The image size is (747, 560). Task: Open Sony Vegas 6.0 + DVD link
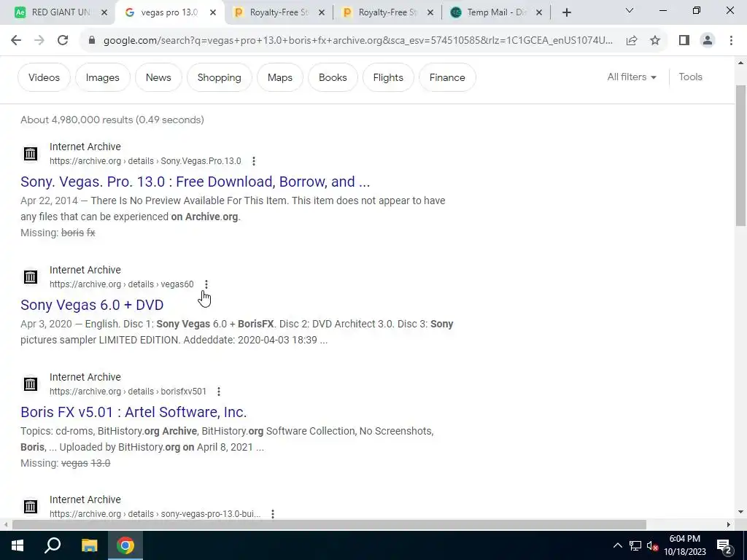[92, 305]
